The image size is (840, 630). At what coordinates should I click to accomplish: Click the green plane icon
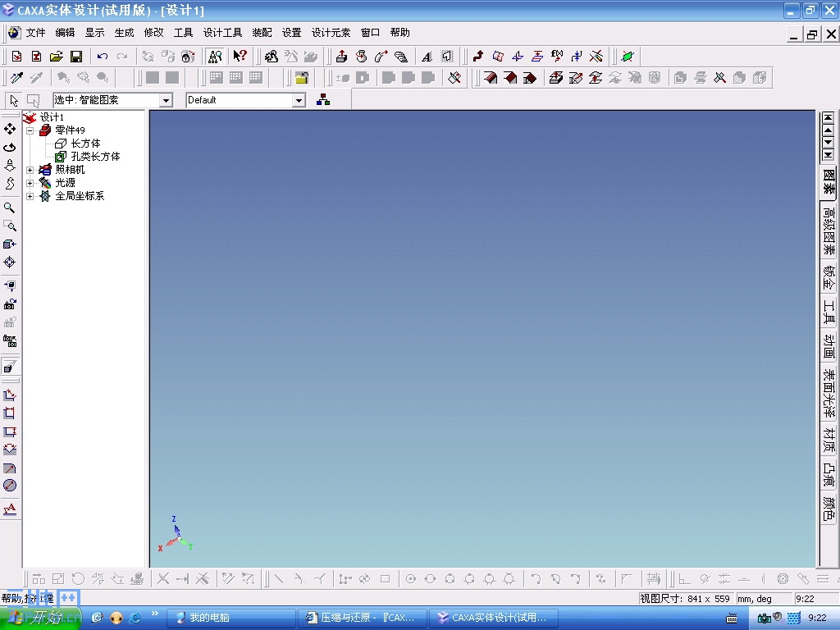tap(628, 57)
